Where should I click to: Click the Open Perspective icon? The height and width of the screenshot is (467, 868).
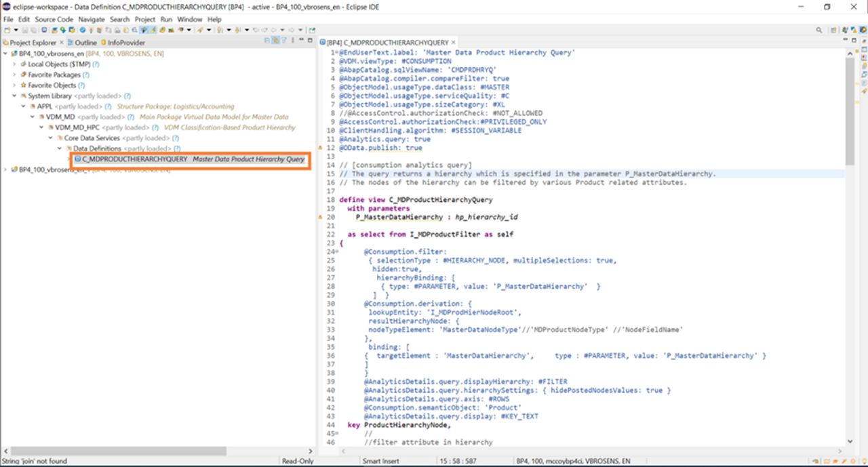point(833,30)
